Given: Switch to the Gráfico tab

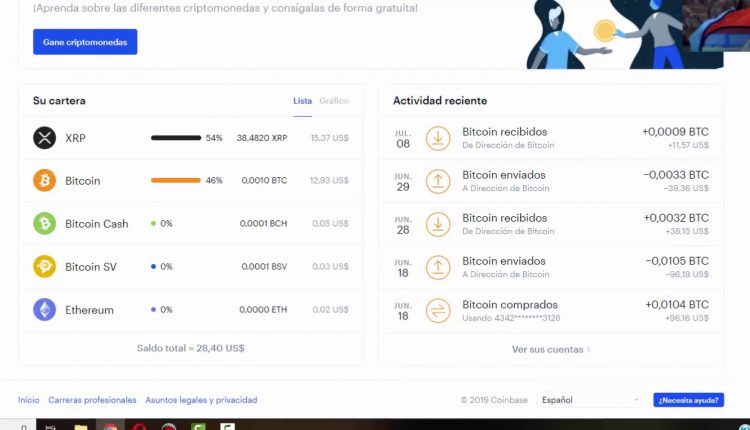Looking at the screenshot, I should point(334,101).
